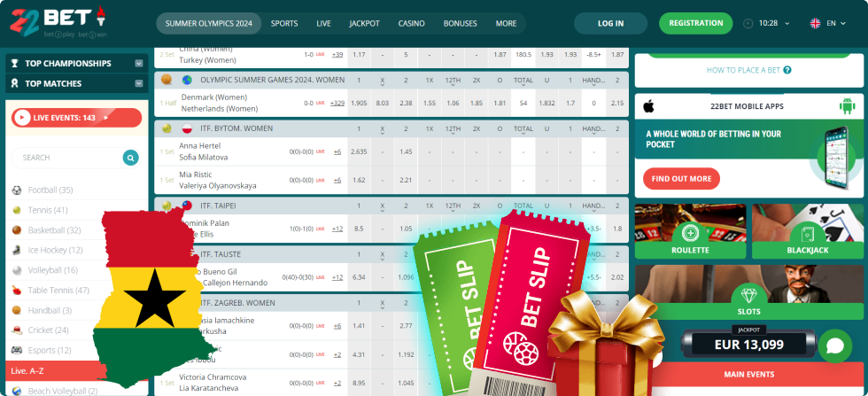Open the Casino menu item
The image size is (868, 396).
(x=411, y=23)
